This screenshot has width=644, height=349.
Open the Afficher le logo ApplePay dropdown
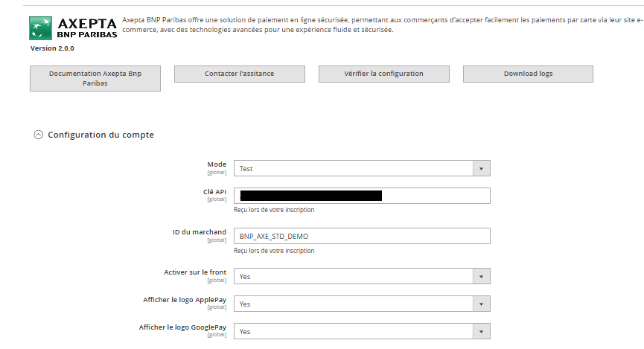click(x=362, y=304)
